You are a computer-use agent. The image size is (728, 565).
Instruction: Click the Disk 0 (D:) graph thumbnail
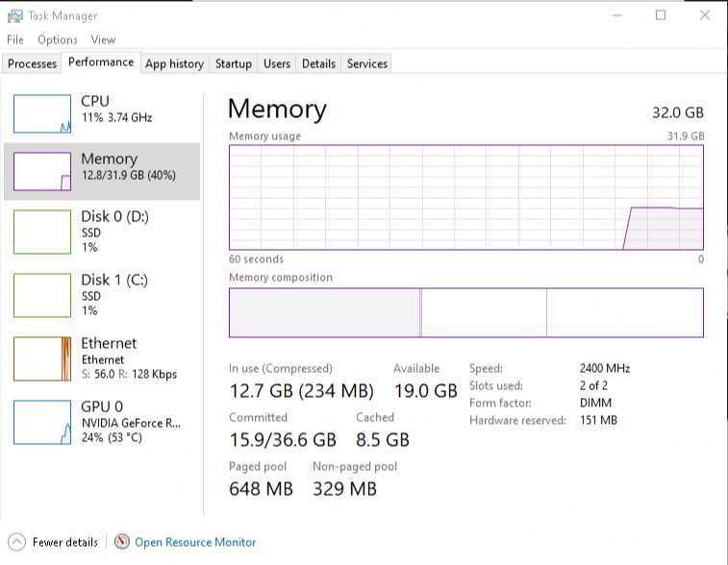(x=42, y=232)
